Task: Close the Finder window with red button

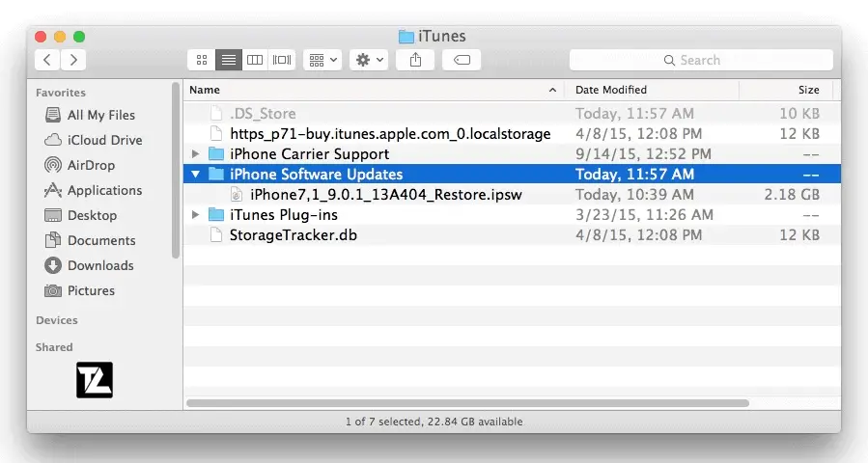Action: click(41, 37)
